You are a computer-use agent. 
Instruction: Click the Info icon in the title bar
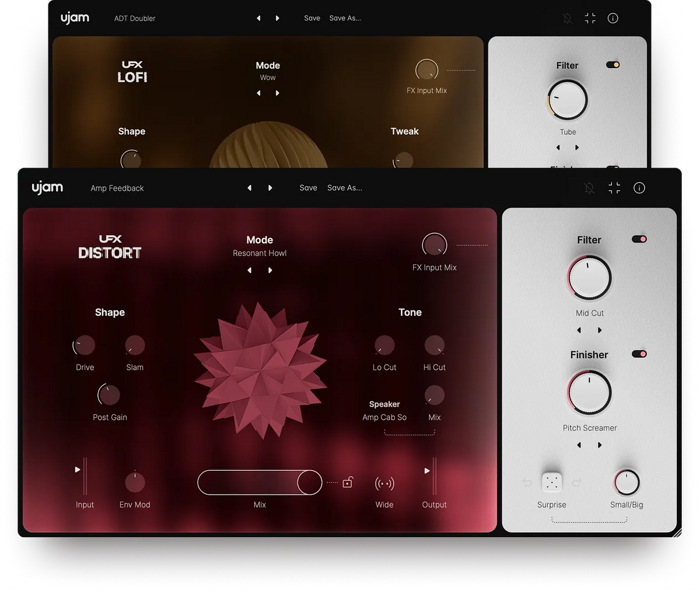[x=639, y=188]
